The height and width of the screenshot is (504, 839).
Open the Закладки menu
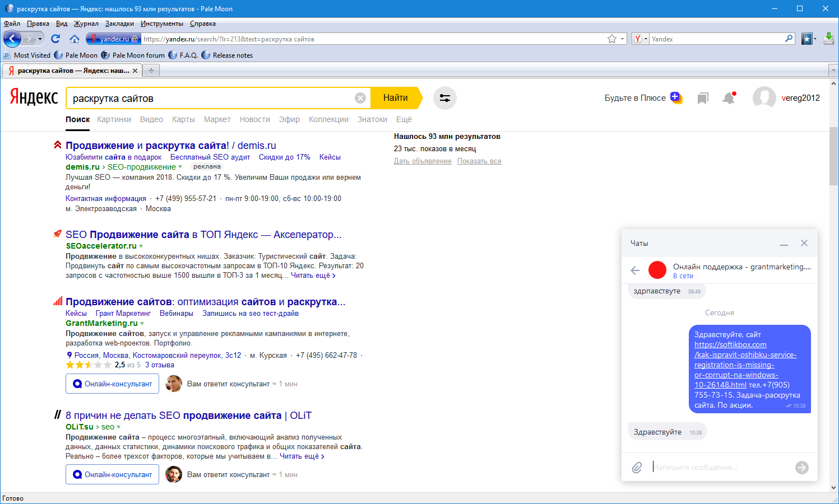pyautogui.click(x=119, y=24)
